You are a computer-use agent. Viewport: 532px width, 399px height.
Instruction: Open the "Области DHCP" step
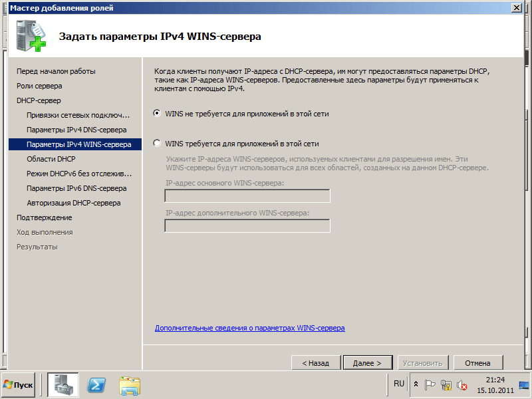[51, 159]
